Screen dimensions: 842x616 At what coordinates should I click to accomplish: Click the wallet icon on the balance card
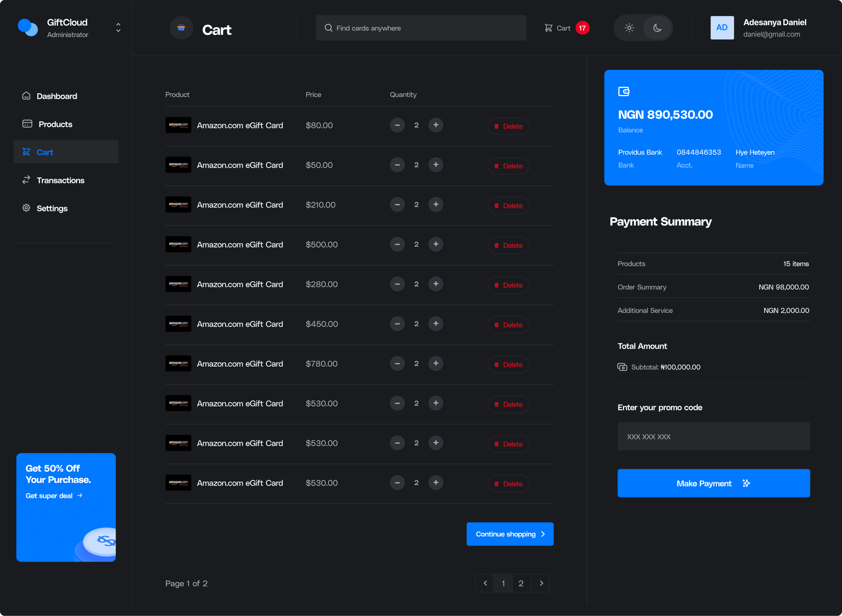[624, 91]
